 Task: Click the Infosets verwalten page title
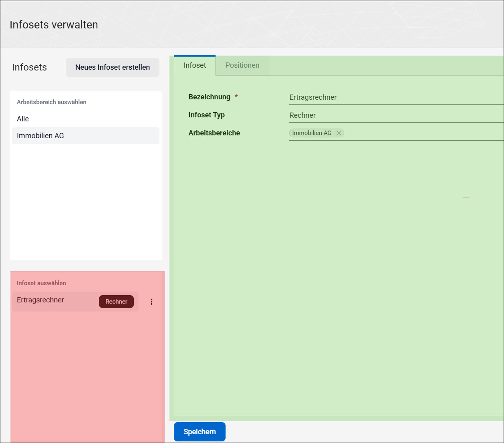click(x=54, y=25)
